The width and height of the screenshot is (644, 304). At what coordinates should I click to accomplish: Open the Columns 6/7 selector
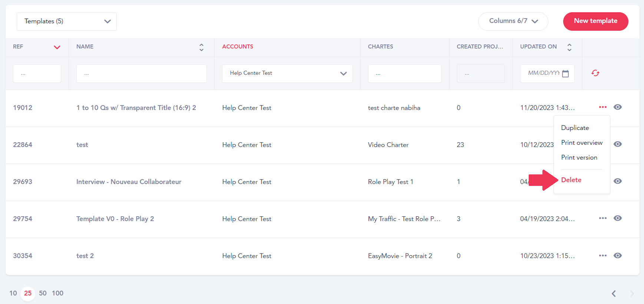click(513, 21)
